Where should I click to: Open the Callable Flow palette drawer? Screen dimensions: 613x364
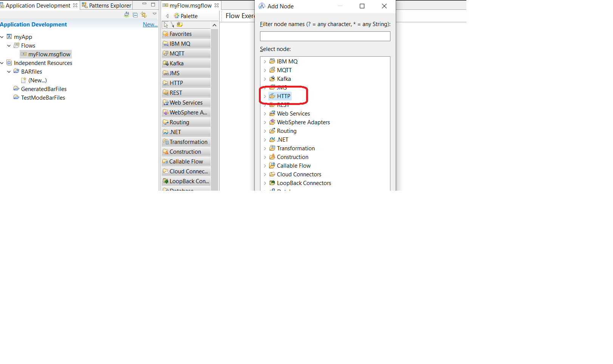[186, 162]
